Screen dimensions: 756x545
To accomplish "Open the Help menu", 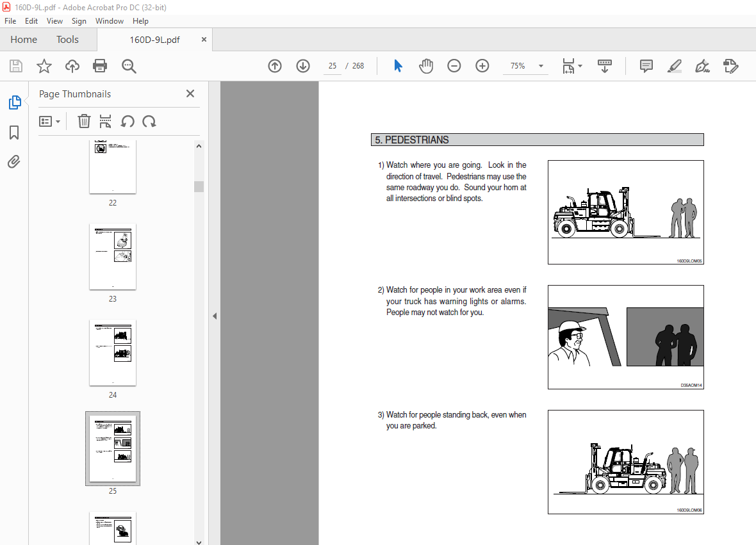I will click(x=140, y=21).
